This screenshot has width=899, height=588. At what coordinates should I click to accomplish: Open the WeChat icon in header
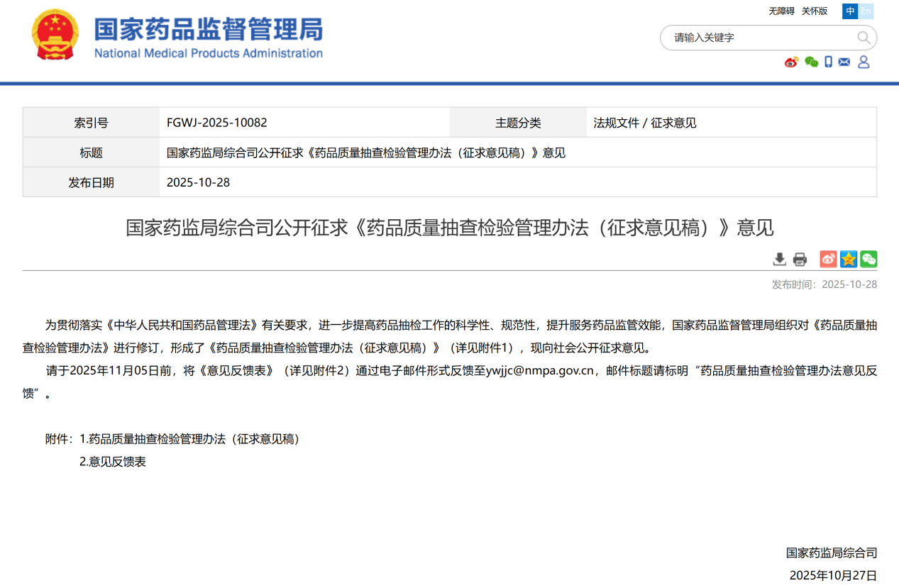pyautogui.click(x=811, y=62)
